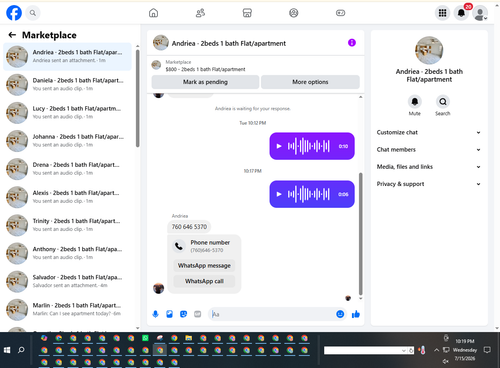Open Lucy conversation in list
The image size is (500, 368).
pyautogui.click(x=68, y=113)
